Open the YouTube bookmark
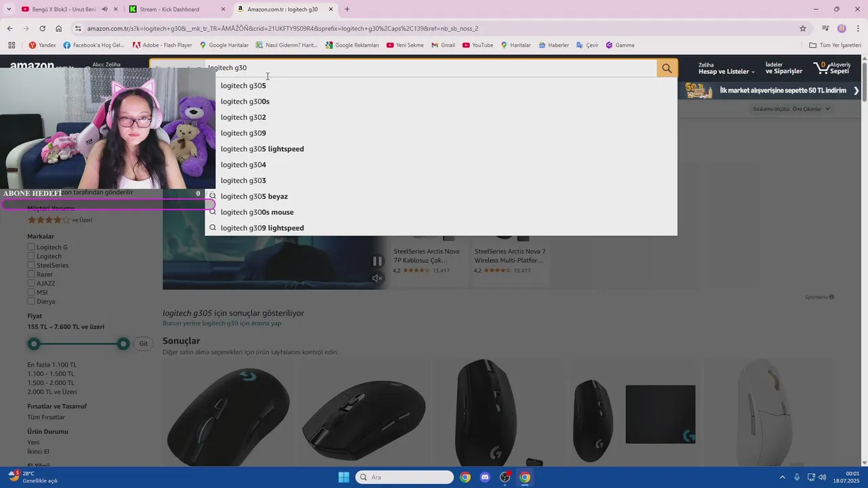This screenshot has height=488, width=868. (x=477, y=45)
